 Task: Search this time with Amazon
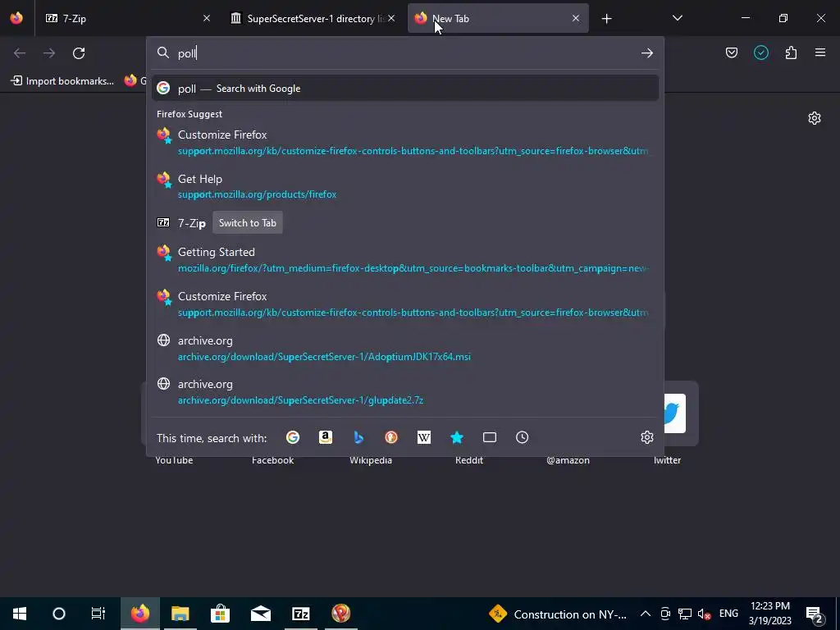tap(326, 438)
